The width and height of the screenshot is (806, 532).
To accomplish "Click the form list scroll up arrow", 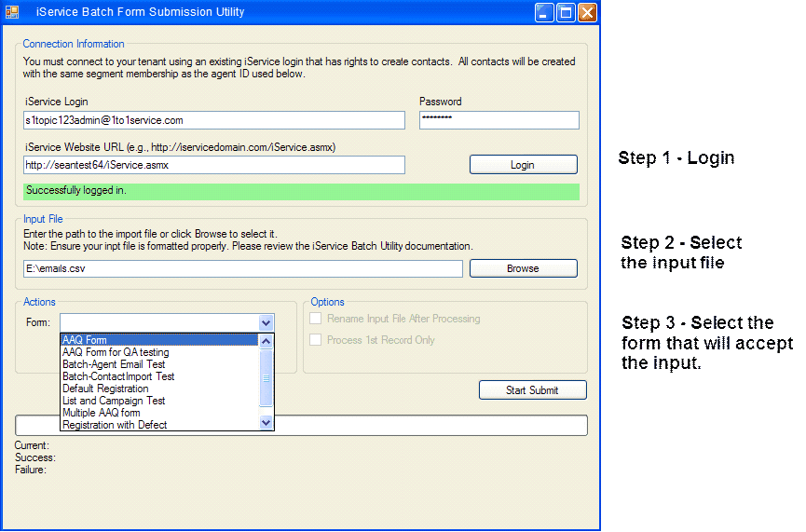I will tap(266, 341).
